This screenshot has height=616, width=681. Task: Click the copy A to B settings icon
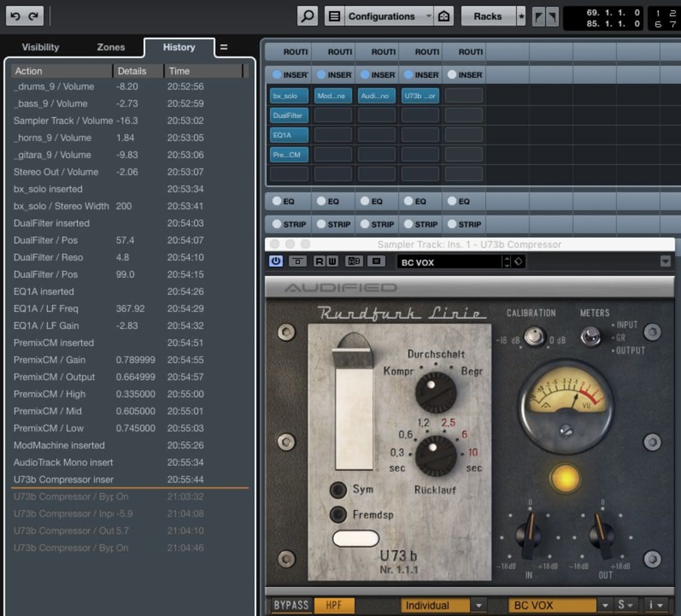376,261
